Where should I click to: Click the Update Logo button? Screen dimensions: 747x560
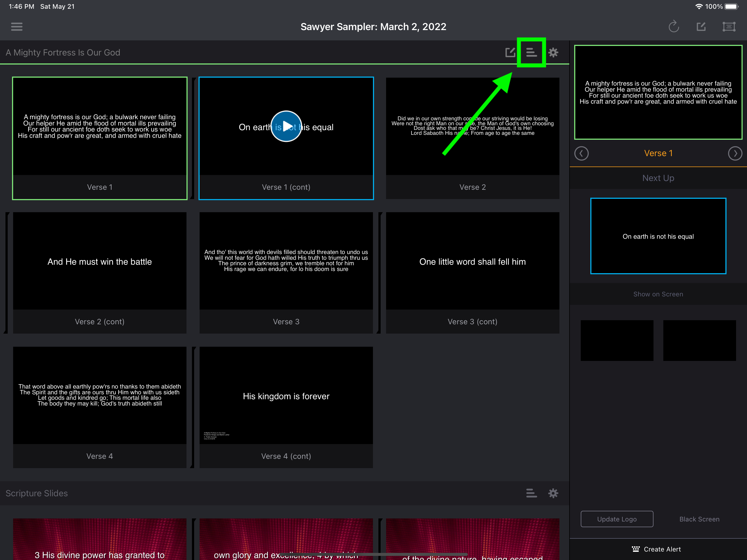(x=617, y=519)
